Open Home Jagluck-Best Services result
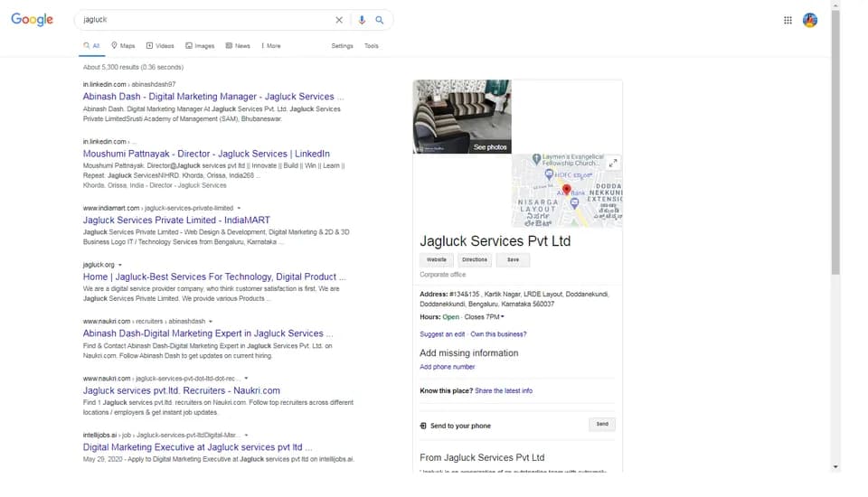 (x=214, y=277)
